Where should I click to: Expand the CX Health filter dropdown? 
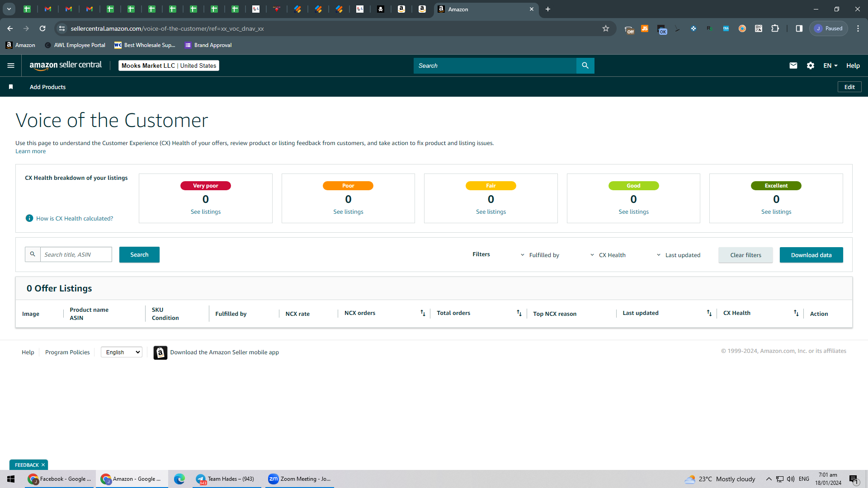[608, 255]
